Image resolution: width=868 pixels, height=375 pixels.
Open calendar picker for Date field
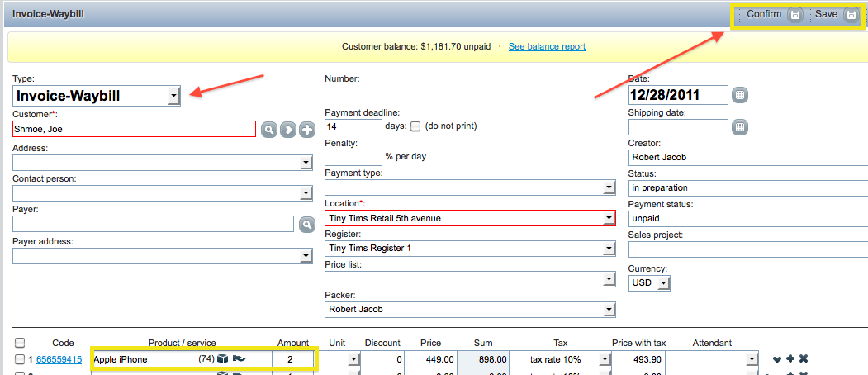[x=740, y=95]
